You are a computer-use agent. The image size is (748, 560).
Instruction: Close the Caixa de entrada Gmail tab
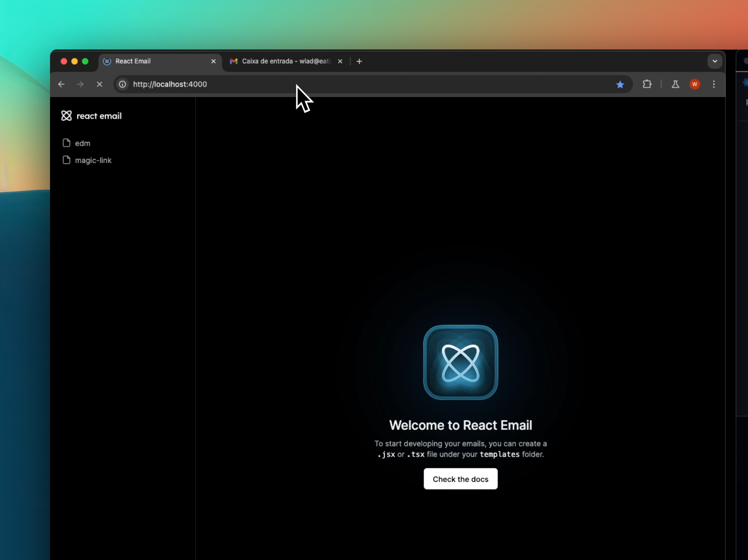[340, 61]
